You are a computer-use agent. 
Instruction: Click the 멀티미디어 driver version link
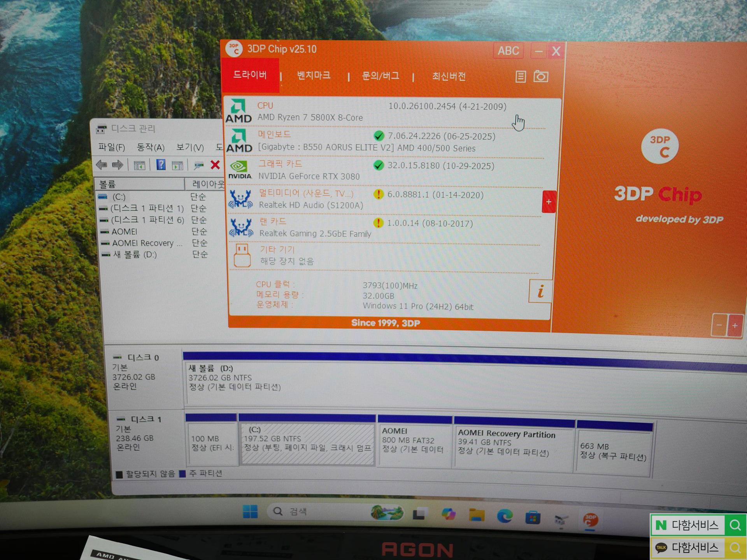(435, 195)
